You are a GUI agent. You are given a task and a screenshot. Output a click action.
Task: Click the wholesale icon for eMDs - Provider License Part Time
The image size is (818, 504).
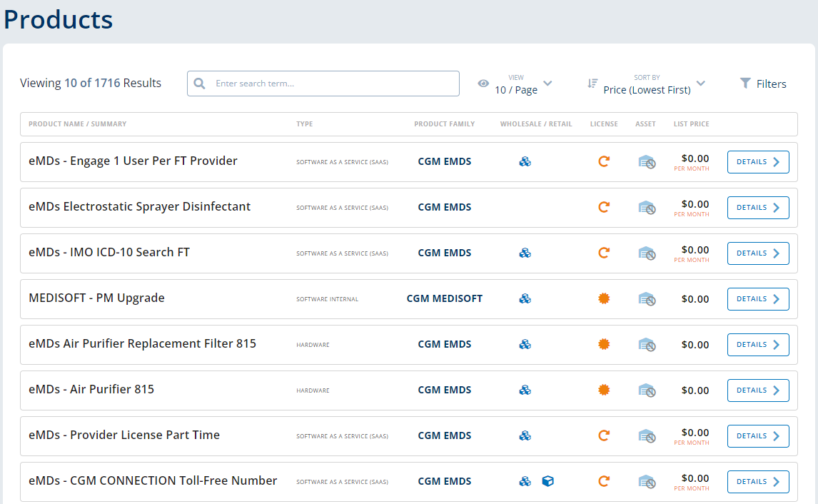(525, 436)
